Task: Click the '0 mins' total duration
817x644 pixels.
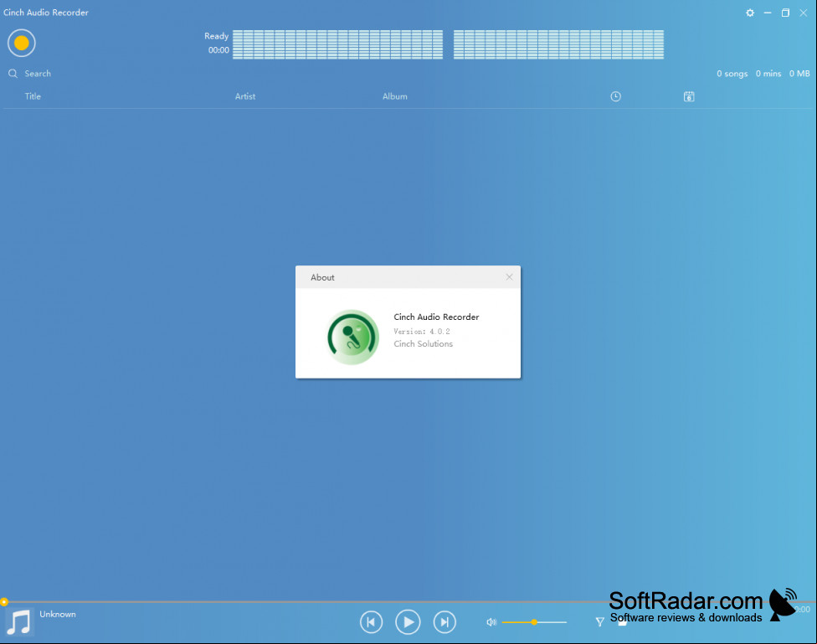Action: coord(768,74)
